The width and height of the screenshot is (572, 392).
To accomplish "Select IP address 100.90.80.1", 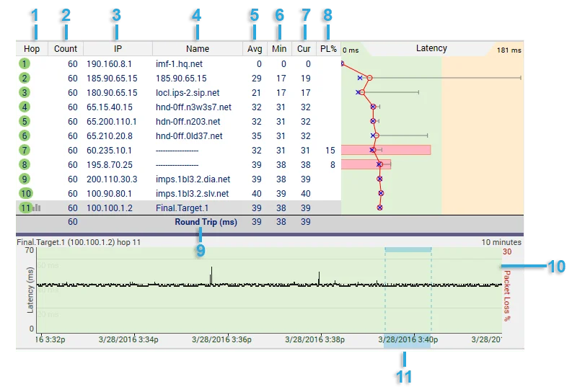I will click(x=109, y=193).
